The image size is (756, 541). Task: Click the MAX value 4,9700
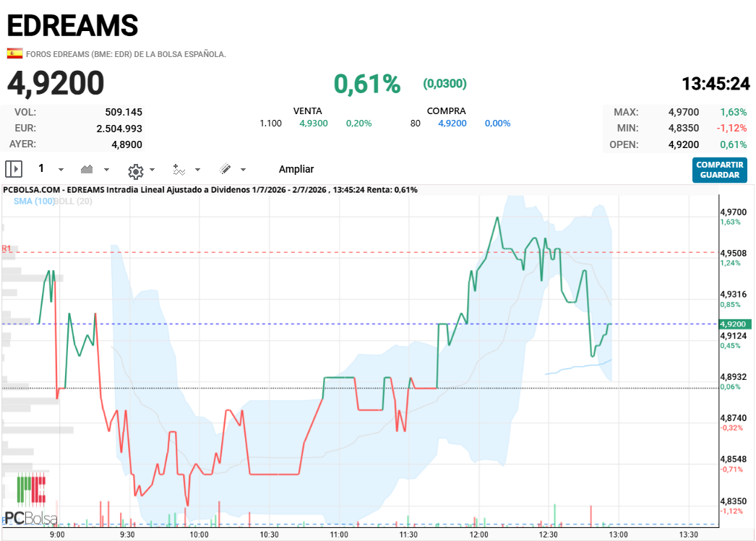684,112
